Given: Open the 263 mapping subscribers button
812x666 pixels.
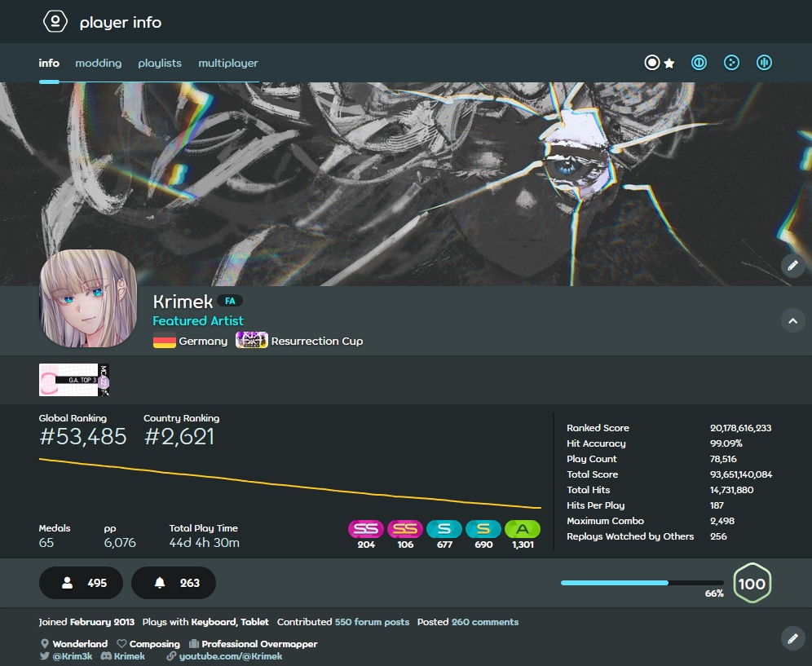Looking at the screenshot, I should click(x=174, y=583).
